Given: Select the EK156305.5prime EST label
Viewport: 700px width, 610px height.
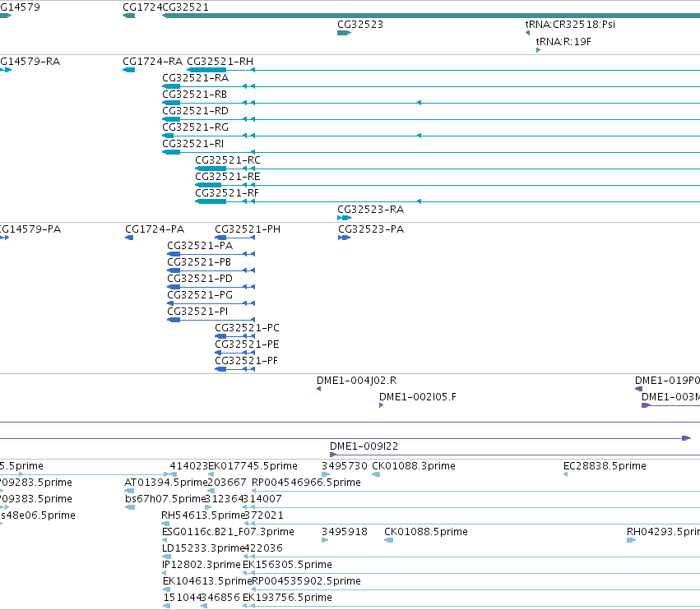Looking at the screenshot, I should [288, 565].
